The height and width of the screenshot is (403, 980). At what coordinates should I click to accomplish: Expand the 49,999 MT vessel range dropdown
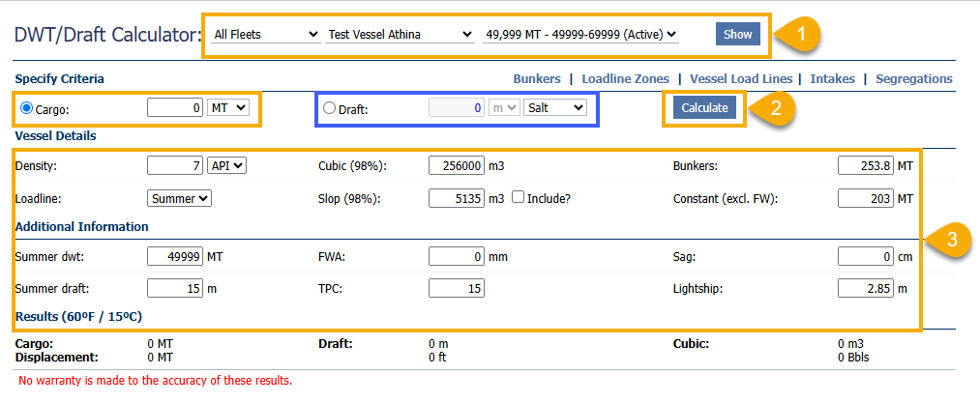pos(580,34)
